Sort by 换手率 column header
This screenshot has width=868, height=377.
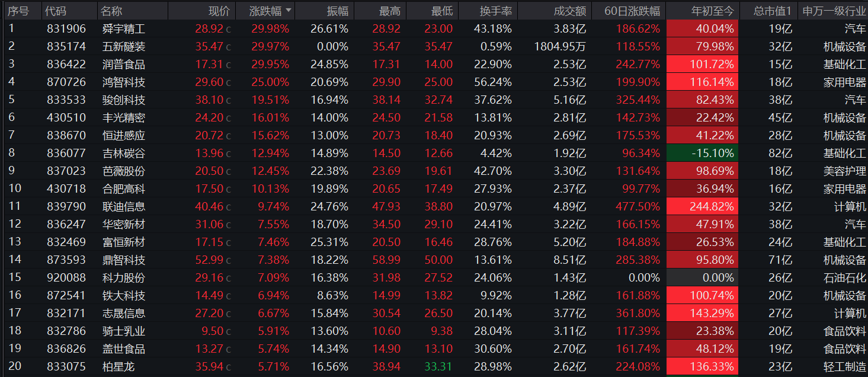[495, 11]
